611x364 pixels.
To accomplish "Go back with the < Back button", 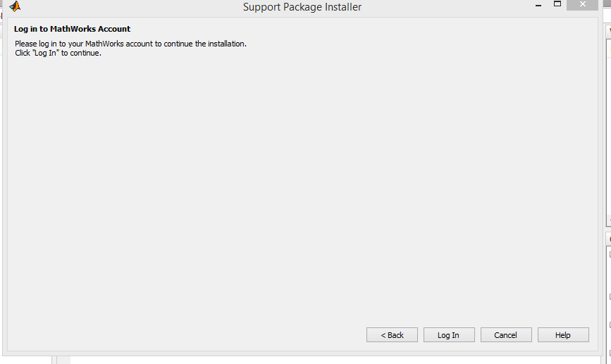I will pyautogui.click(x=392, y=335).
